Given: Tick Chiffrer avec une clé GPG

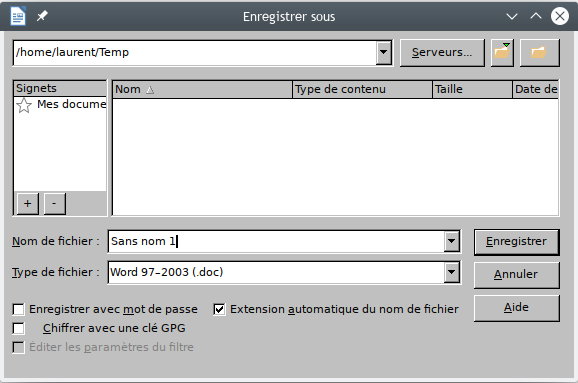Looking at the screenshot, I should [x=18, y=328].
